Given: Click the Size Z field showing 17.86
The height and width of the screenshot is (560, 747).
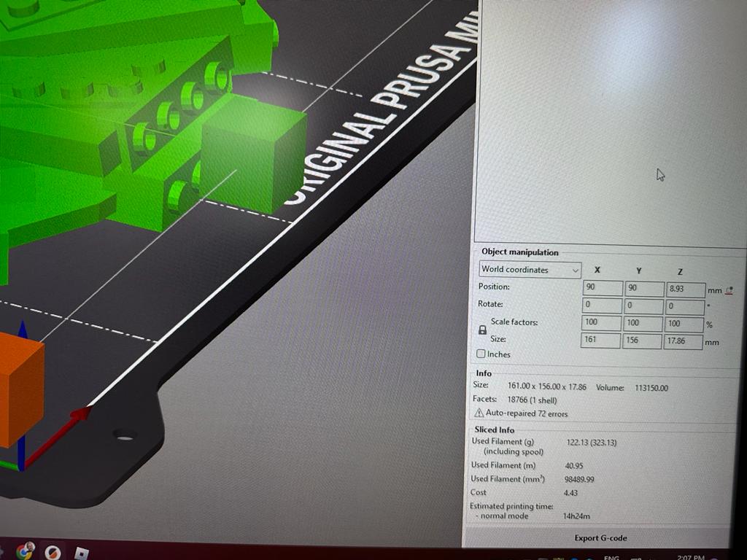Looking at the screenshot, I should (683, 342).
